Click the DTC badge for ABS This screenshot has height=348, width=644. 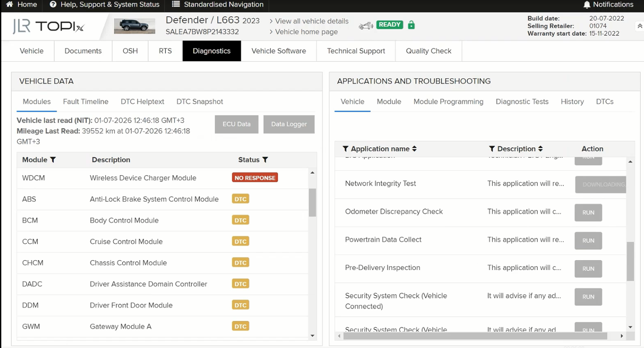point(241,199)
